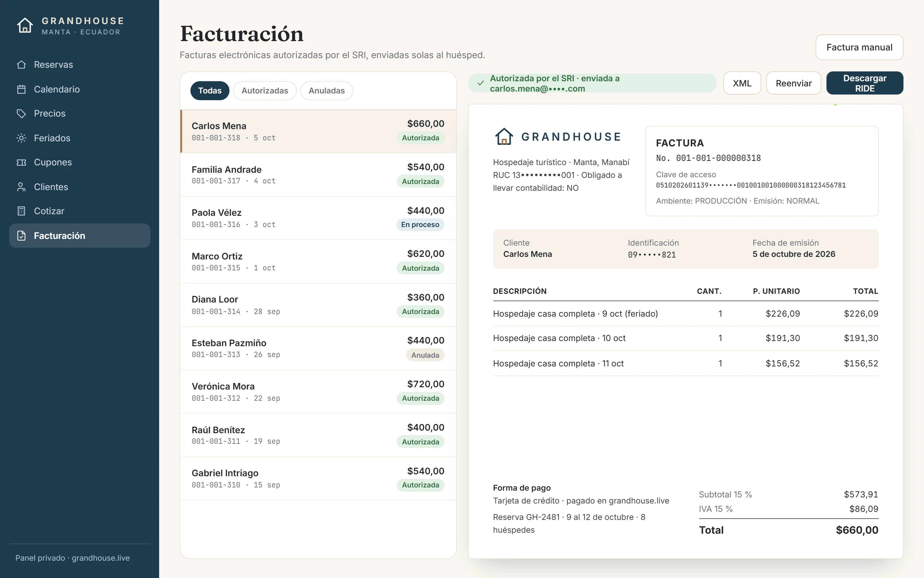Open Esteban Pazmiño annulled invoice
This screenshot has width=924, height=578.
[319, 348]
